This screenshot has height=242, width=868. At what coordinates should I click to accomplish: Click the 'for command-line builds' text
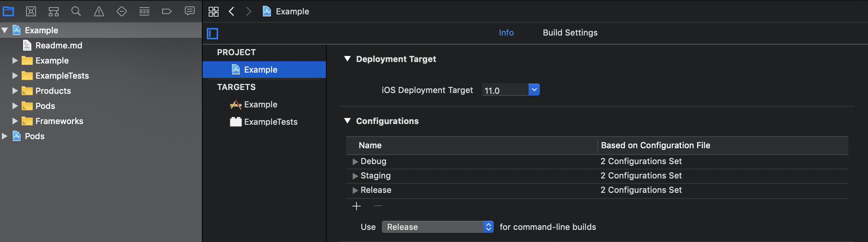(548, 227)
